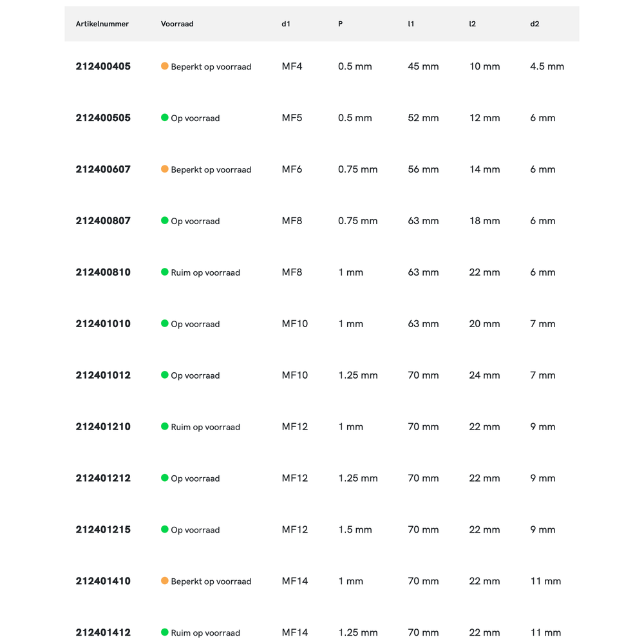Screen dimensions: 644x644
Task: Click the d1 column header
Action: (286, 24)
